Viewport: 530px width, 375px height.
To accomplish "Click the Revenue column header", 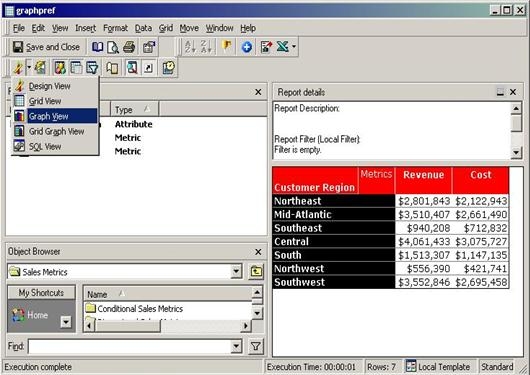I will tap(424, 180).
